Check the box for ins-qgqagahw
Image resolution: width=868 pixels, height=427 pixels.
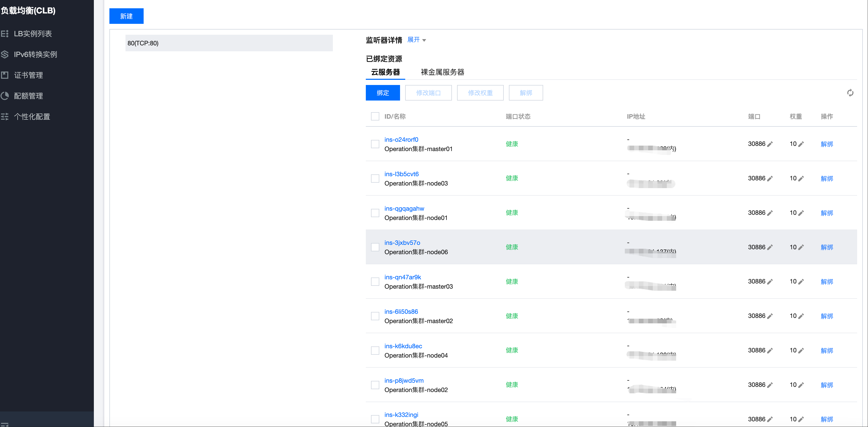[375, 213]
